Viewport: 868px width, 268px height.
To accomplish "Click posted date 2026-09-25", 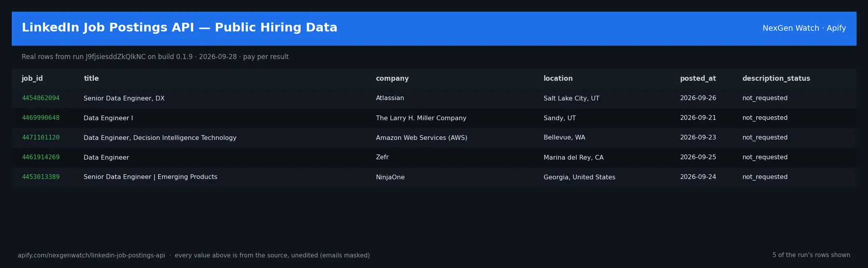I will coord(698,157).
